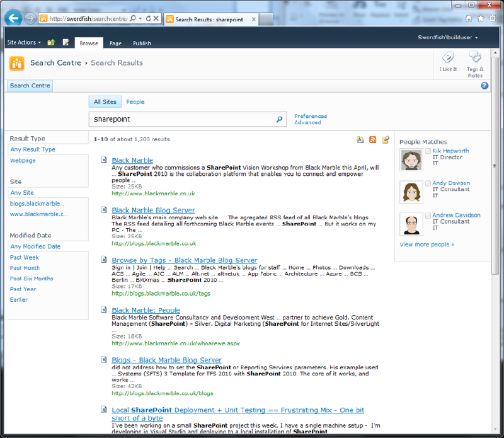Viewport: 504px width, 438px height.
Task: Open favorites with the star icon
Action: 481,18
